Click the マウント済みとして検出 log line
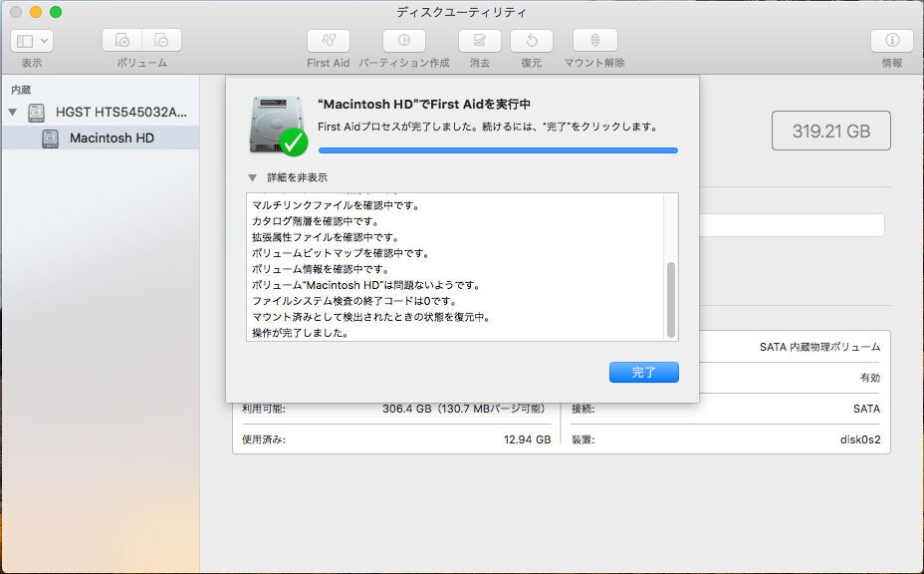 pos(371,317)
